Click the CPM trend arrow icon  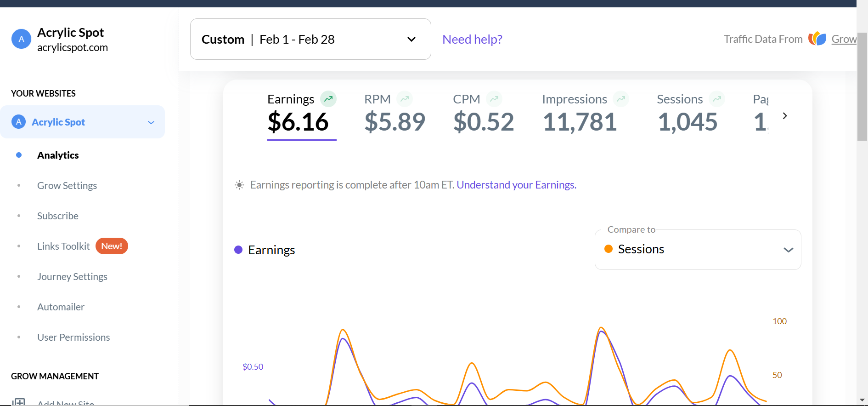pyautogui.click(x=494, y=98)
